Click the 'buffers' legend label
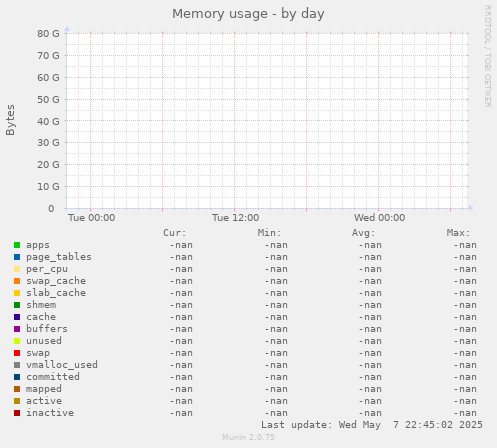 [x=47, y=329]
